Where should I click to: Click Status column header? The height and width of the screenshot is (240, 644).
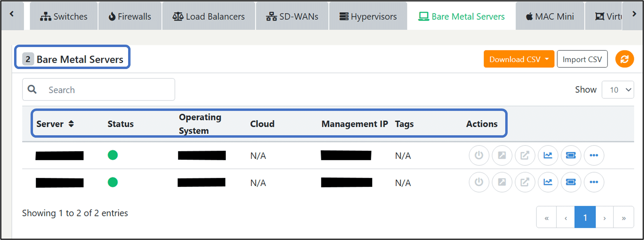121,124
